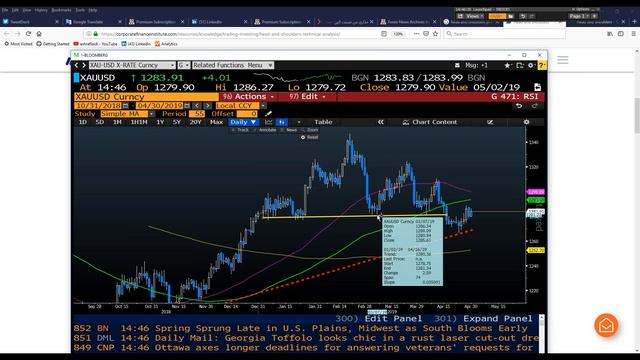The image size is (640, 360).
Task: Open the Bloomberg message envelope icon
Action: tap(457, 65)
